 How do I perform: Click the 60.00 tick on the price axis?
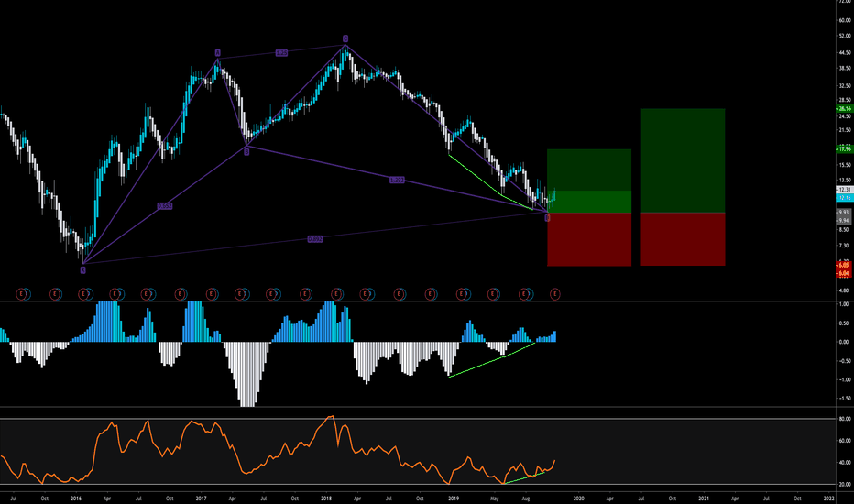tap(845, 20)
